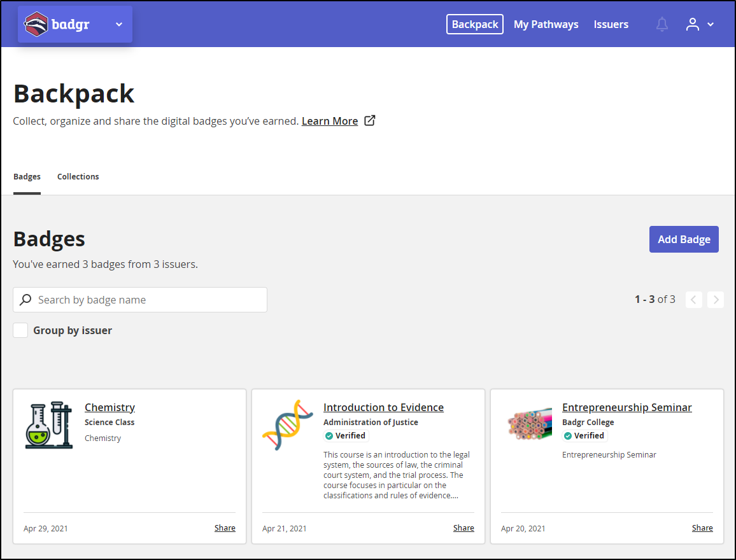
Task: Share the Entrepreneurship Seminar badge
Action: 702,528
